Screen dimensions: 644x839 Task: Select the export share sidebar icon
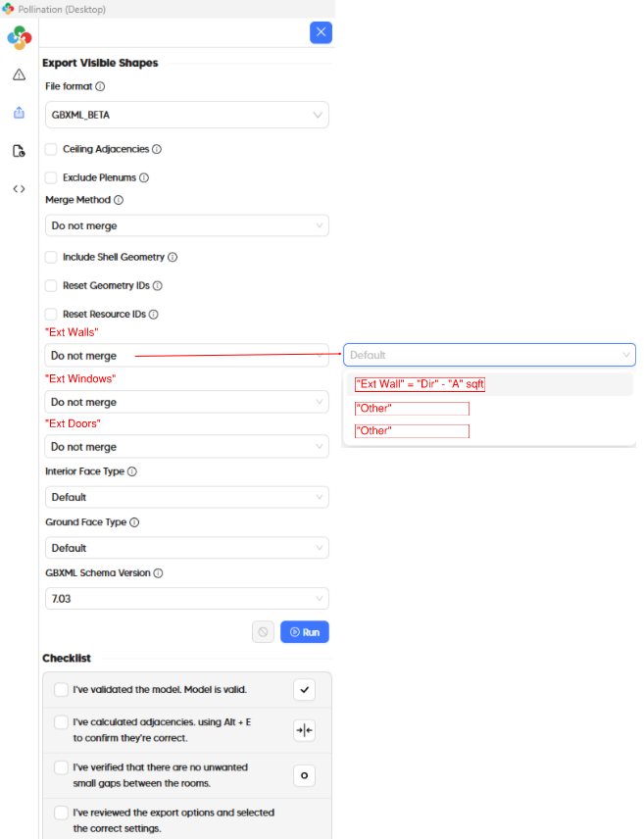19,113
